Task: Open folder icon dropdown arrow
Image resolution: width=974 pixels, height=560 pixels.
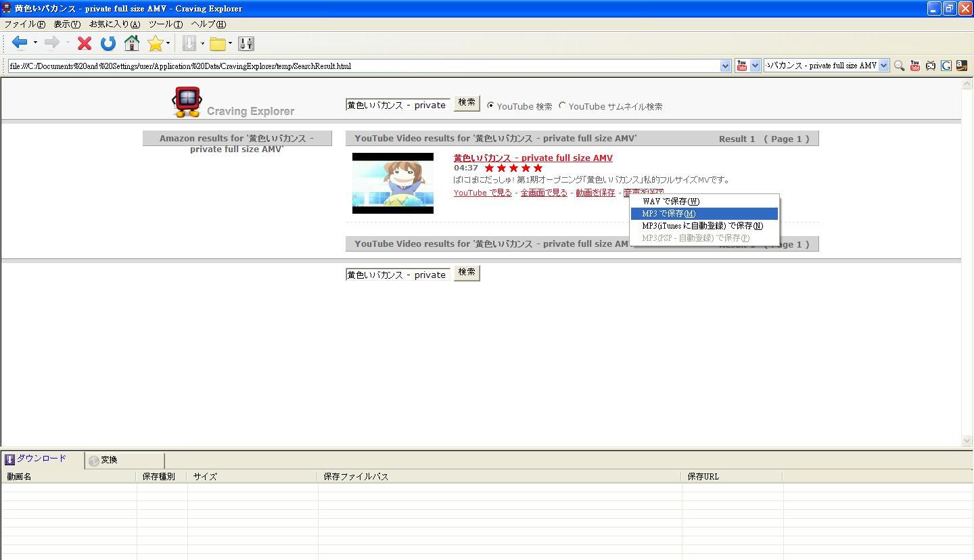Action: click(x=231, y=43)
